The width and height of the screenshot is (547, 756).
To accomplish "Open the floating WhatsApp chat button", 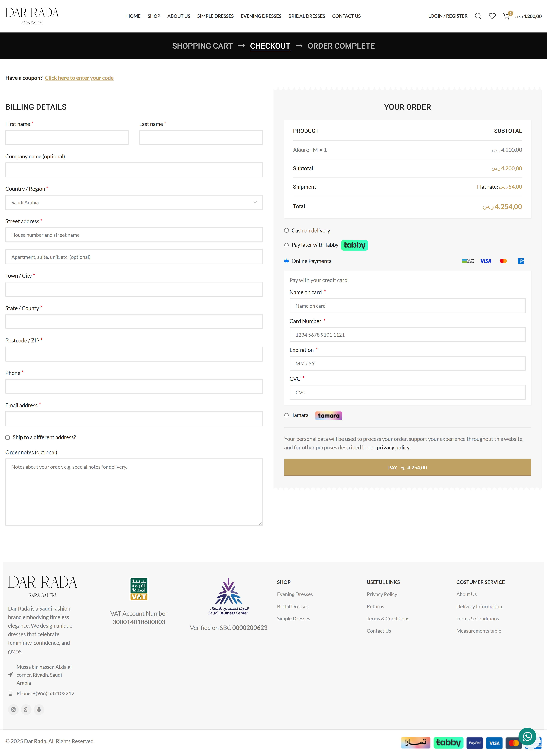I will pyautogui.click(x=527, y=736).
